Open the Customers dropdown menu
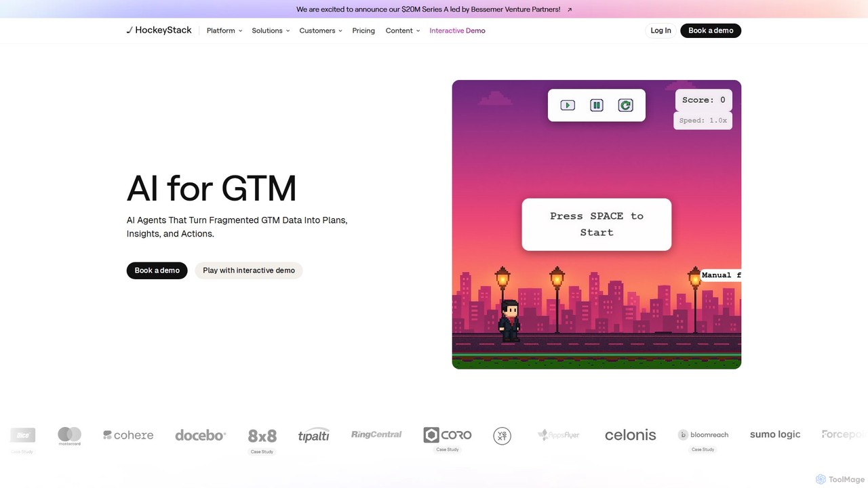 click(x=321, y=30)
